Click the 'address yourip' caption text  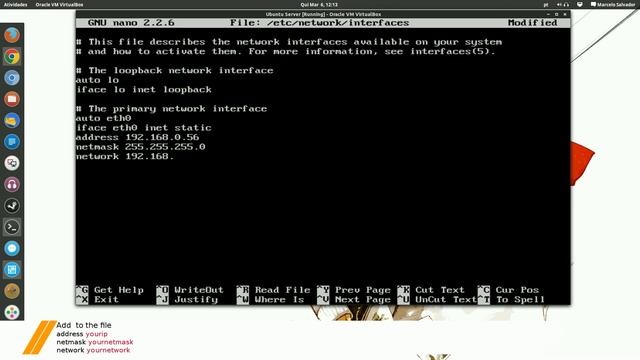click(x=82, y=334)
